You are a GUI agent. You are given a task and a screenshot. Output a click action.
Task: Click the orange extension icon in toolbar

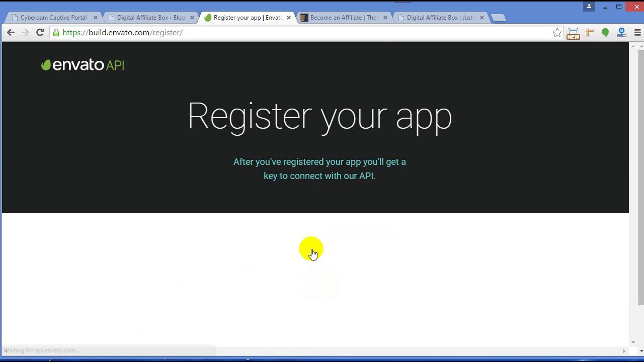coord(589,33)
